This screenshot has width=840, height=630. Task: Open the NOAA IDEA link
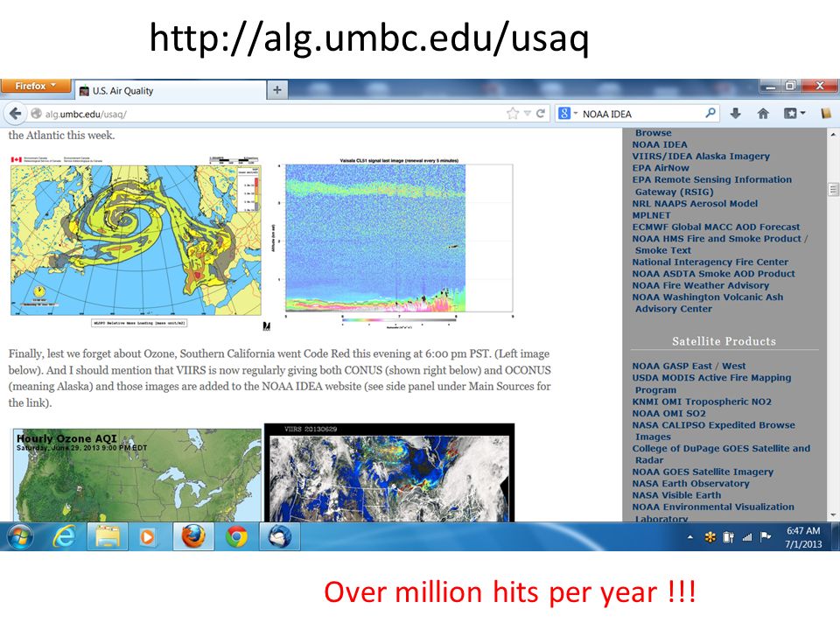(x=660, y=144)
